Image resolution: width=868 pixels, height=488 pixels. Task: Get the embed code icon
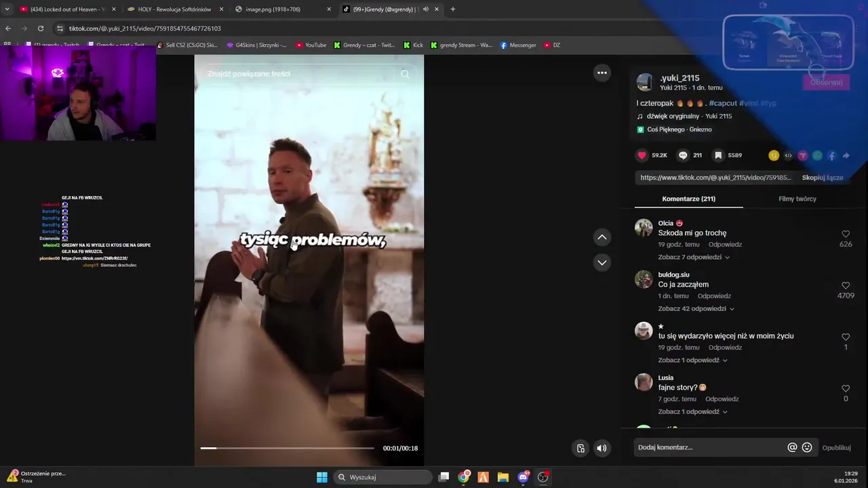click(x=788, y=155)
